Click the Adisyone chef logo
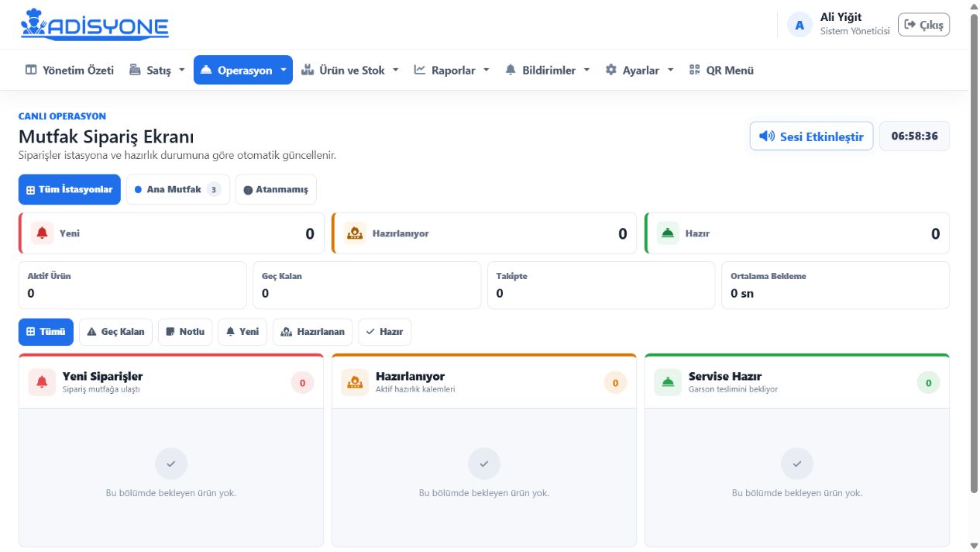Screen dimensions: 980x552 click(x=95, y=23)
